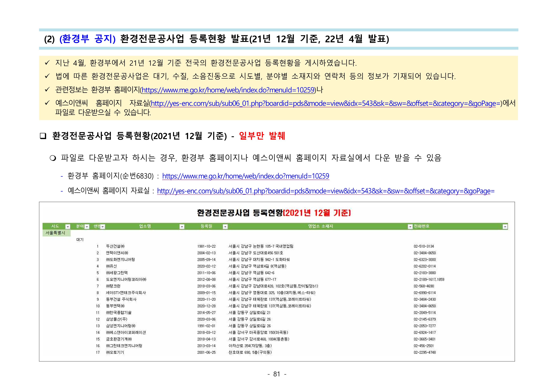
Task: Select the address 천호대로 690, 5층(구의동)
Action: pyautogui.click(x=250, y=352)
